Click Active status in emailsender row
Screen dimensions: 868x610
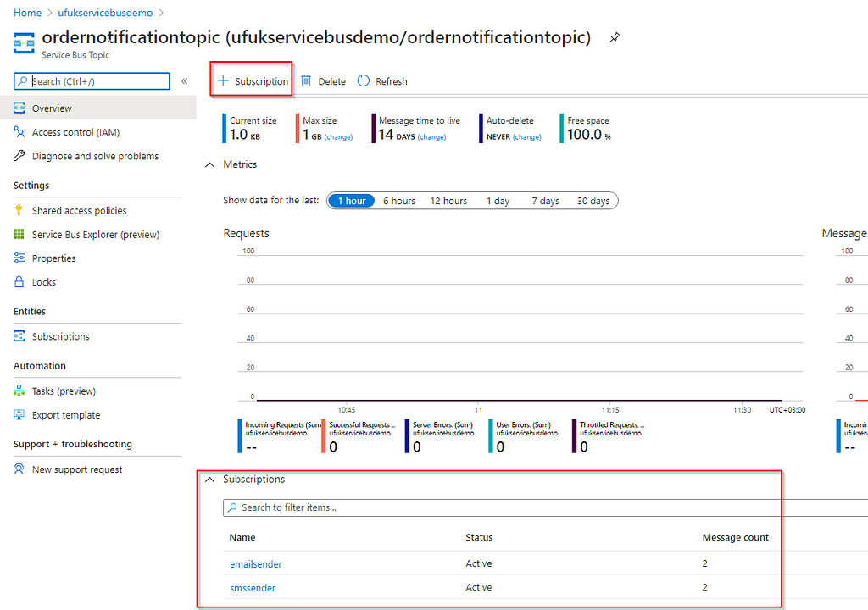pos(479,563)
